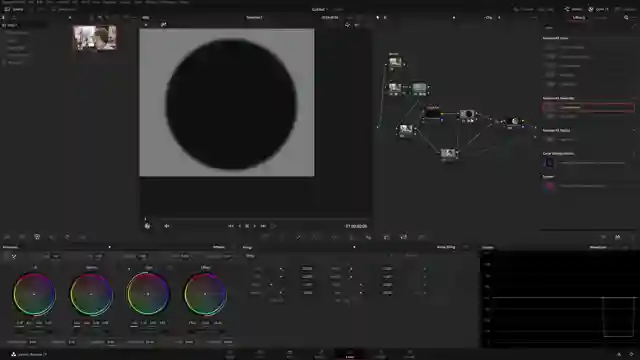Toggle the OpenFX panel button
640x360 pixels.
pyautogui.click(x=598, y=9)
